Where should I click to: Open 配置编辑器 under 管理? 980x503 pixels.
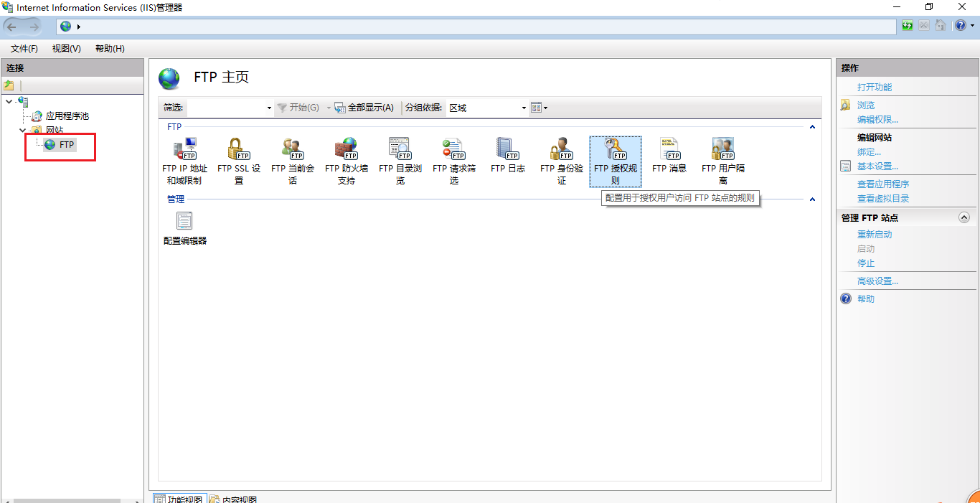tap(185, 228)
